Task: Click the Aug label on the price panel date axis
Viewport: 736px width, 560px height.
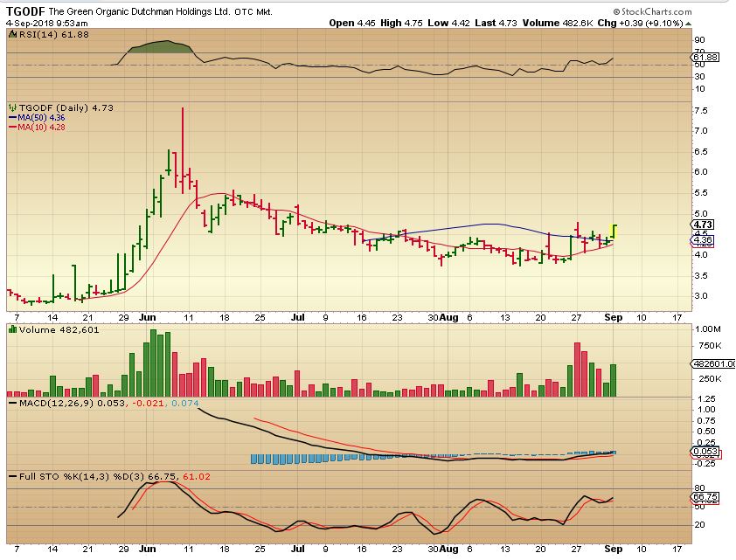Action: (x=449, y=317)
